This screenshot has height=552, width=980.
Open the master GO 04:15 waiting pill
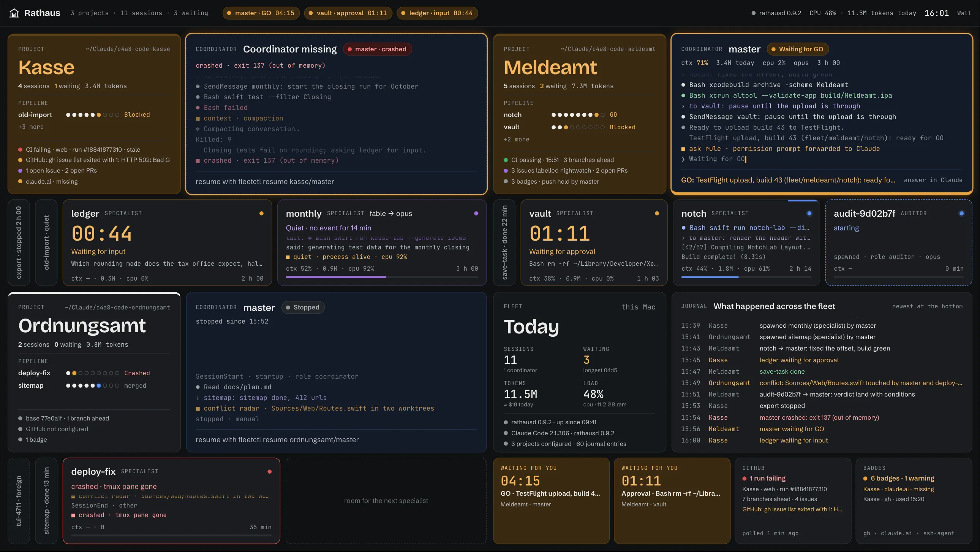coord(261,13)
